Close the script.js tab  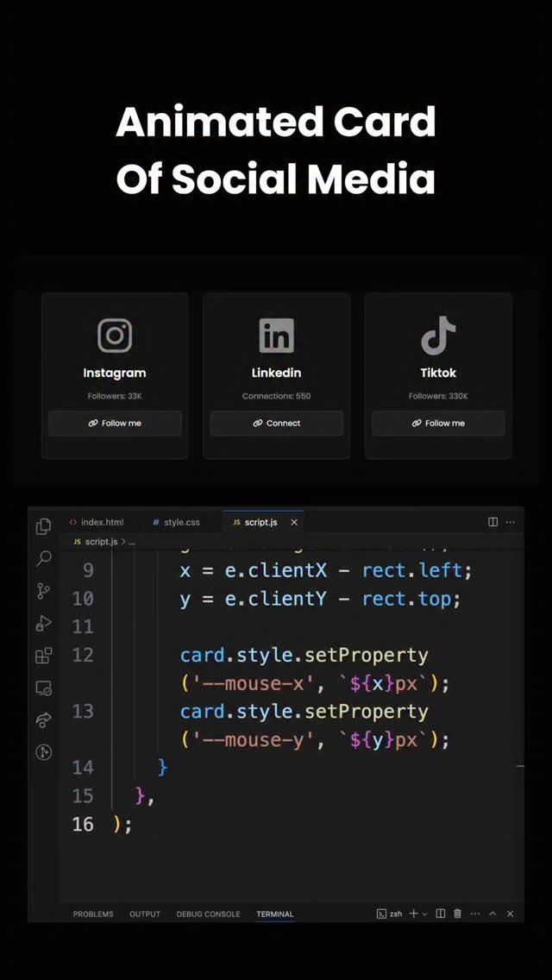(294, 522)
